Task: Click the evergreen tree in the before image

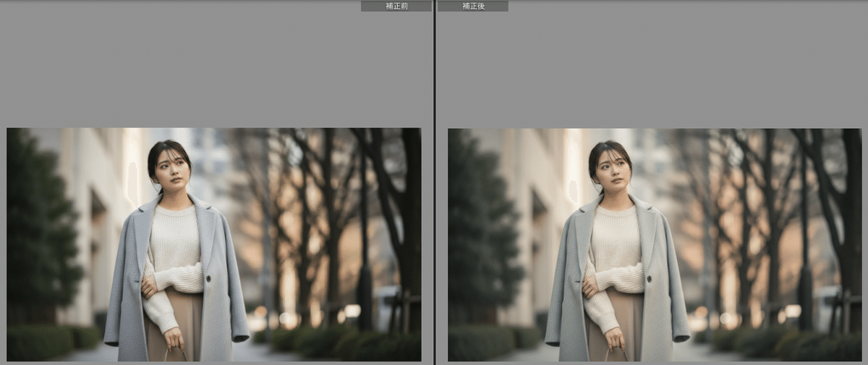Action: [x=40, y=232]
